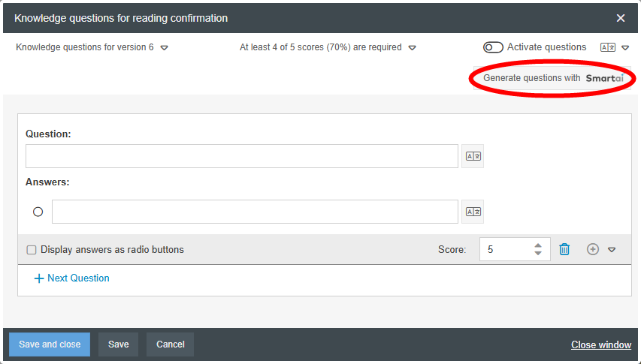641x364 pixels.
Task: Increase Score with the up arrow
Action: tap(538, 245)
